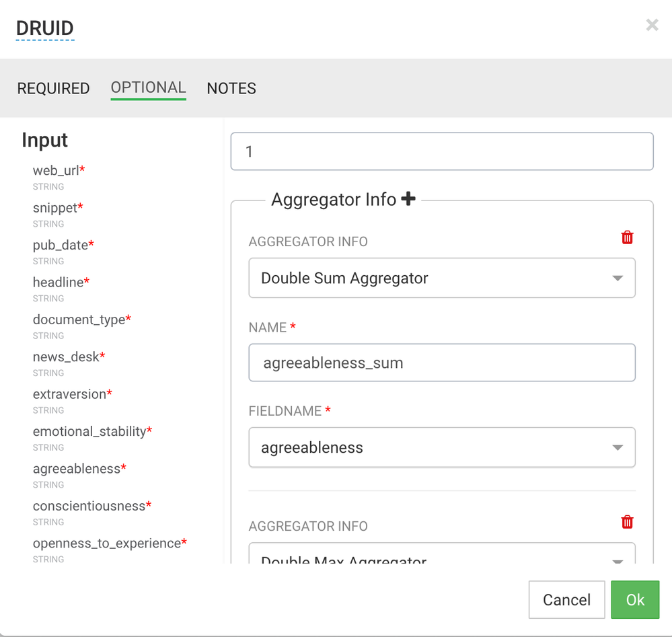Open the Double Sum Aggregator dropdown
This screenshot has width=672, height=637.
(x=442, y=278)
